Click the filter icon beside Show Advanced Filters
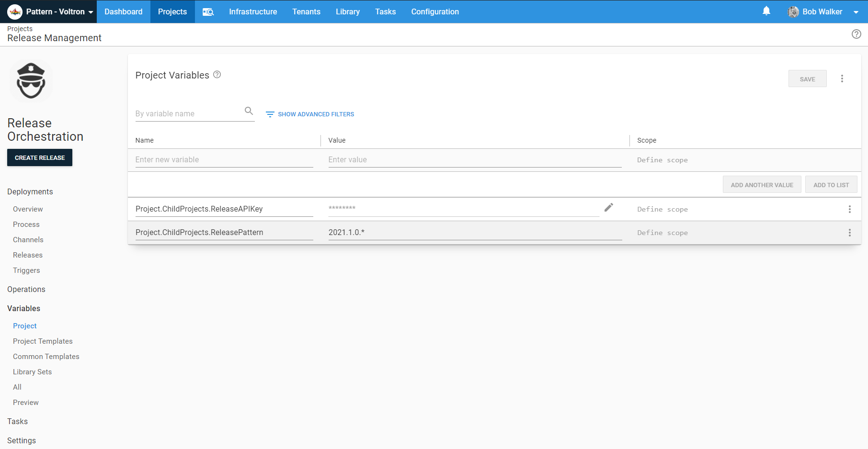 (x=270, y=114)
